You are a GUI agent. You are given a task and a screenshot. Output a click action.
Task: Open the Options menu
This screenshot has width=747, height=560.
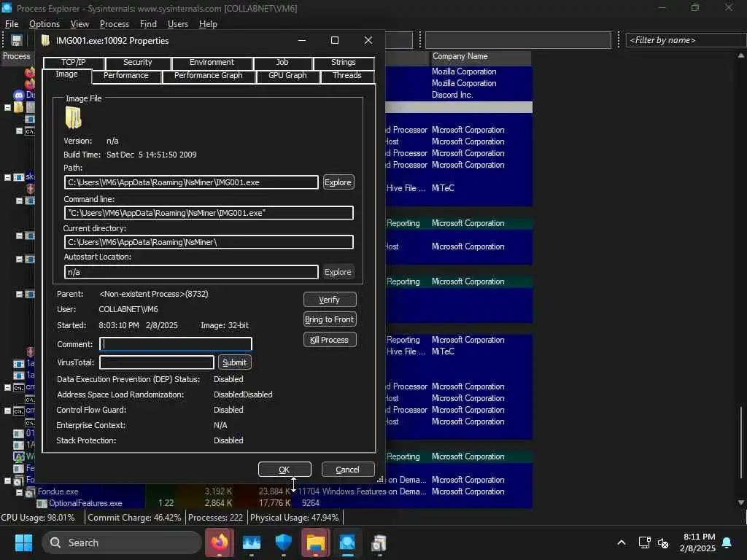[44, 24]
